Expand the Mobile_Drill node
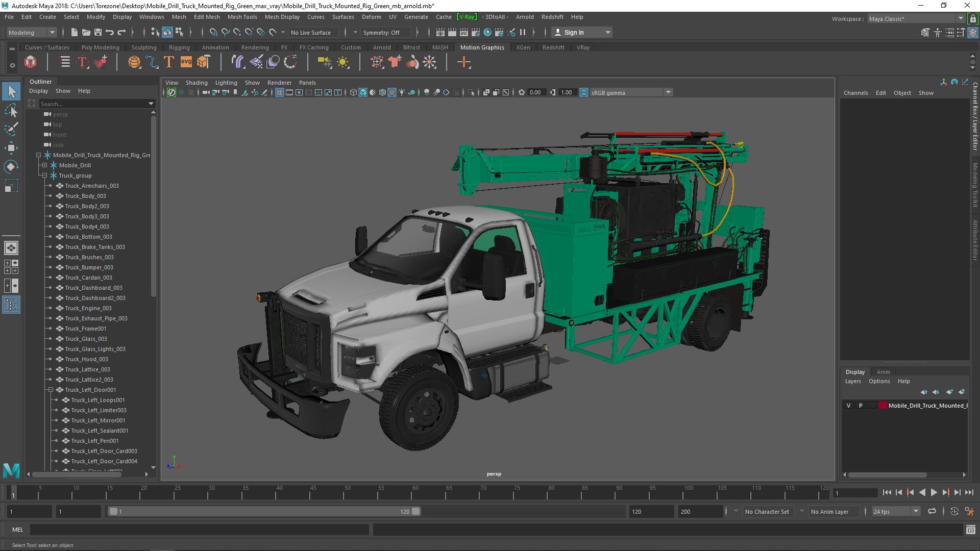 click(x=44, y=165)
